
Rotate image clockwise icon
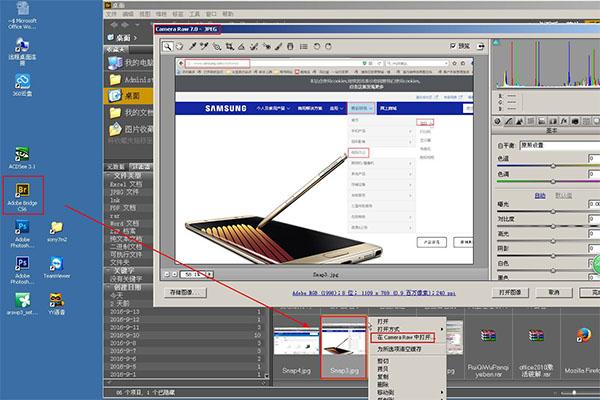[x=328, y=46]
